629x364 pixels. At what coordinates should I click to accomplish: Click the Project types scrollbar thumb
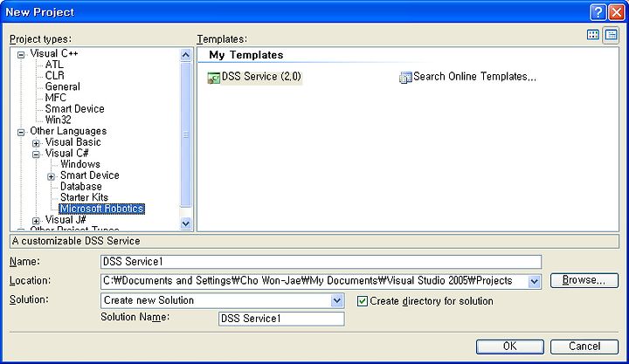coord(186,134)
